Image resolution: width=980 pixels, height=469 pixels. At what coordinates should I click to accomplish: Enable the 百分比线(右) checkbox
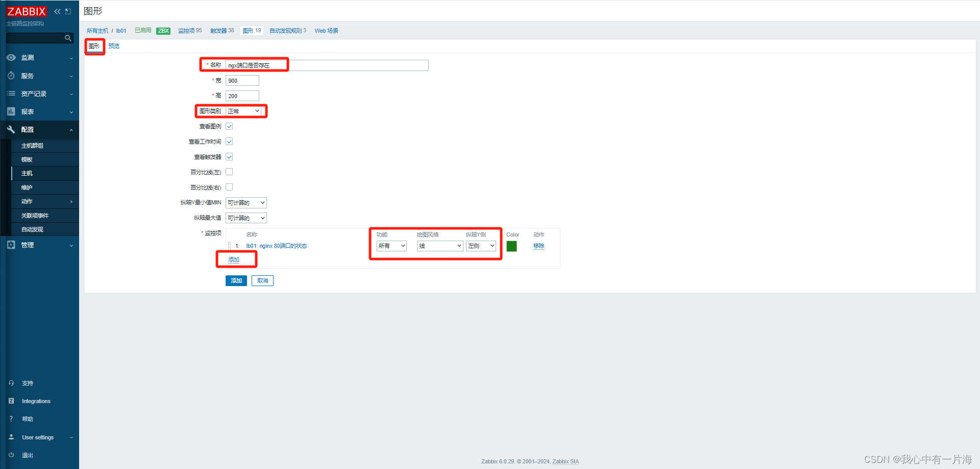tap(229, 187)
